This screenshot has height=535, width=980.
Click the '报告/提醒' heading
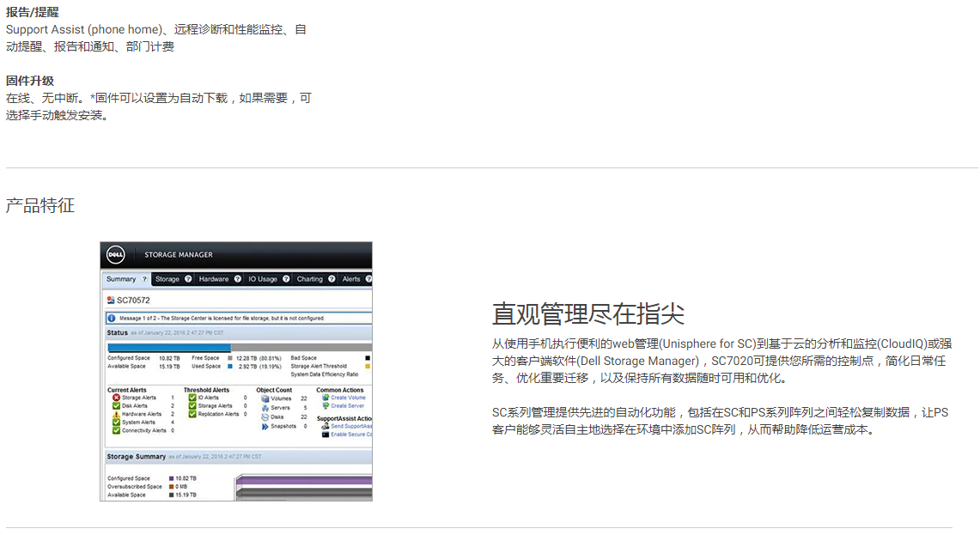pyautogui.click(x=33, y=12)
